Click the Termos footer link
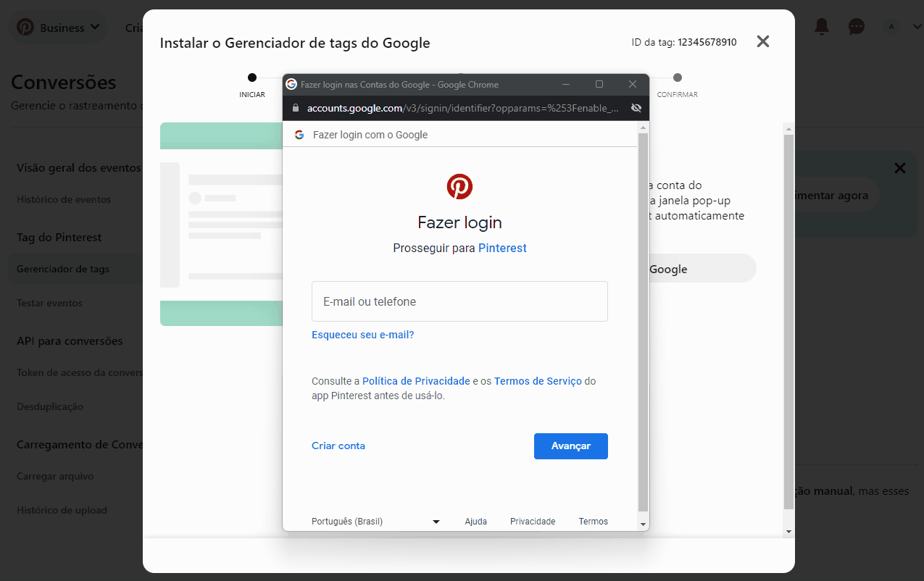 click(x=594, y=522)
